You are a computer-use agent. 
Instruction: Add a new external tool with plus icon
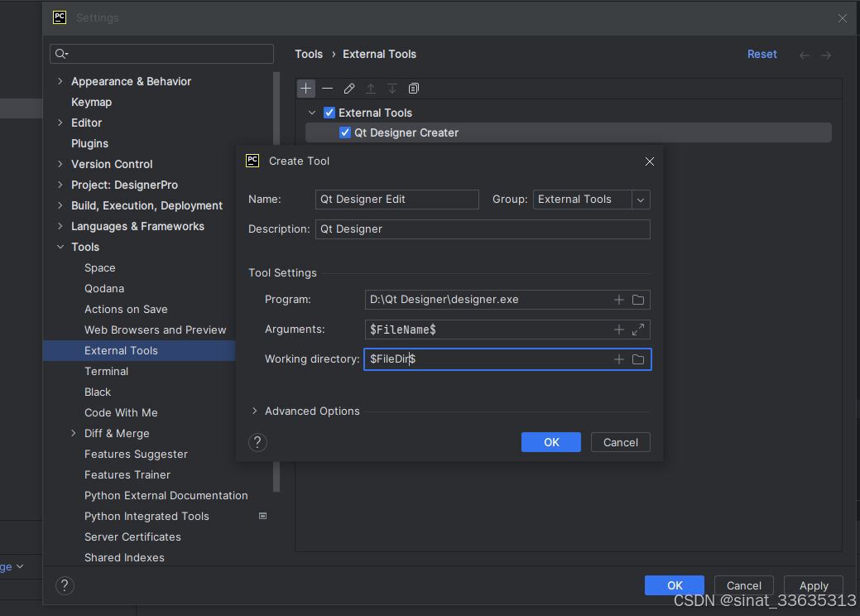click(306, 89)
